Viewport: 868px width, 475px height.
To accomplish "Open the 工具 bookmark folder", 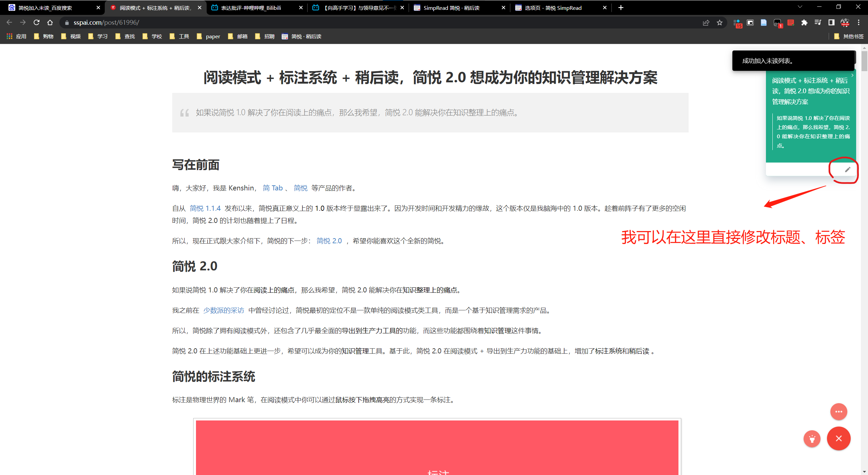I will click(x=179, y=37).
